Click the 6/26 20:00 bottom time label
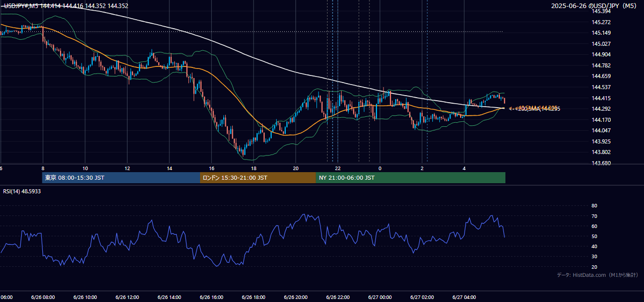The height and width of the screenshot is (302, 644). [296, 297]
